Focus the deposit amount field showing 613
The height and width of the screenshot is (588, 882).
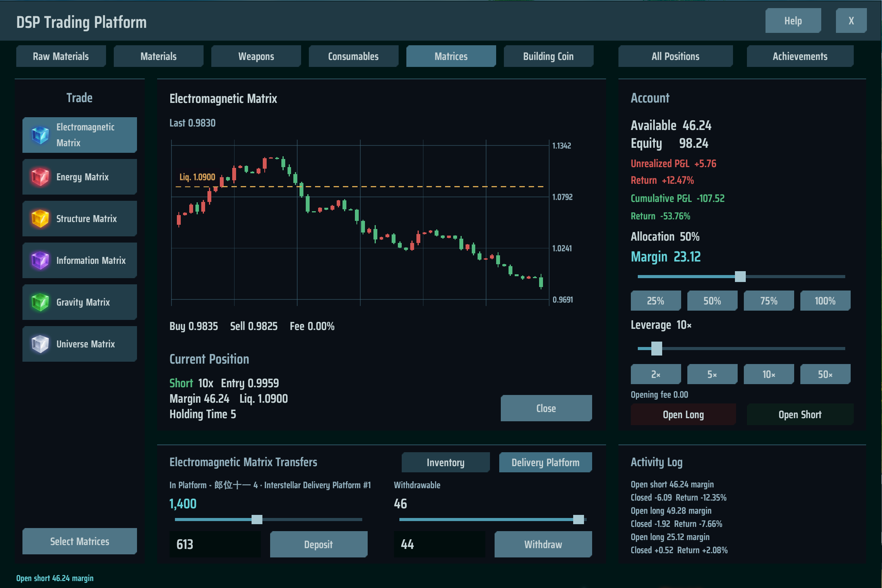215,544
